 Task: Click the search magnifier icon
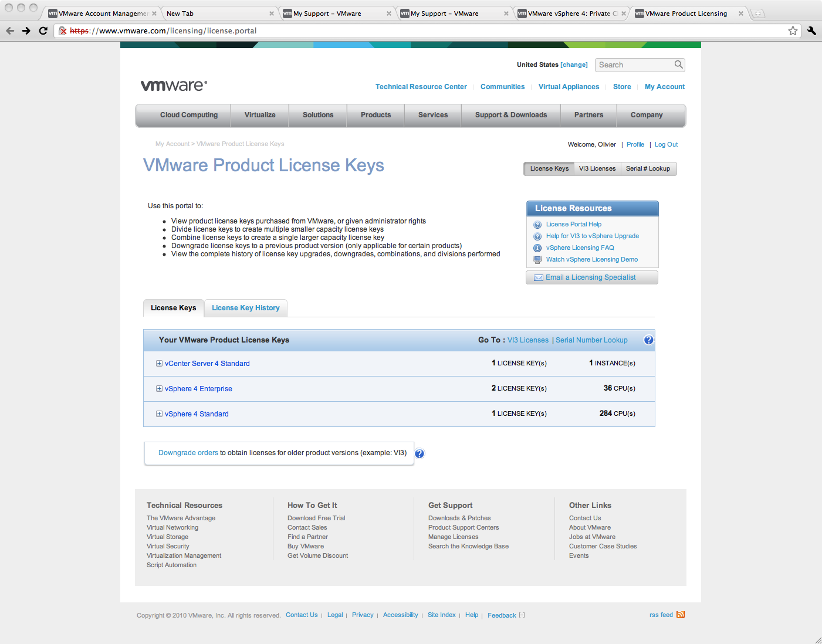678,65
